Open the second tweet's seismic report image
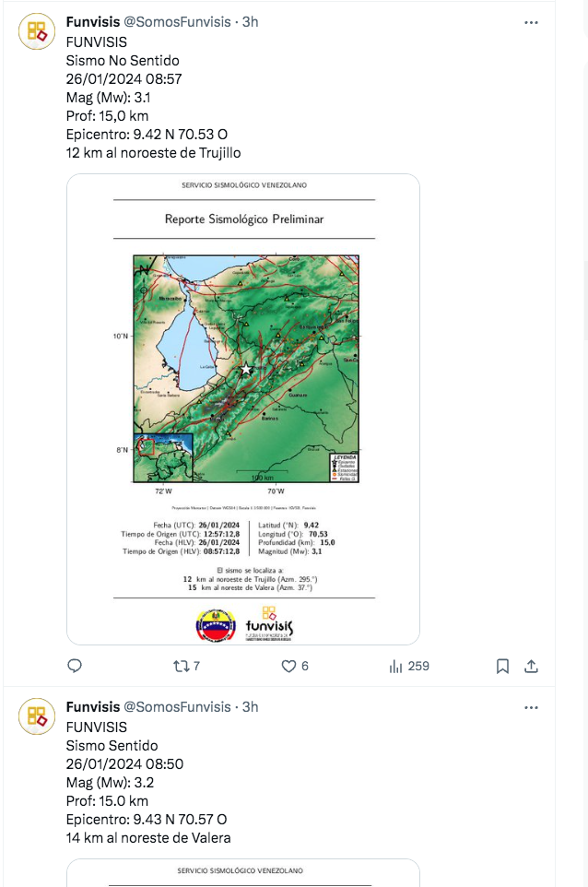 click(243, 873)
